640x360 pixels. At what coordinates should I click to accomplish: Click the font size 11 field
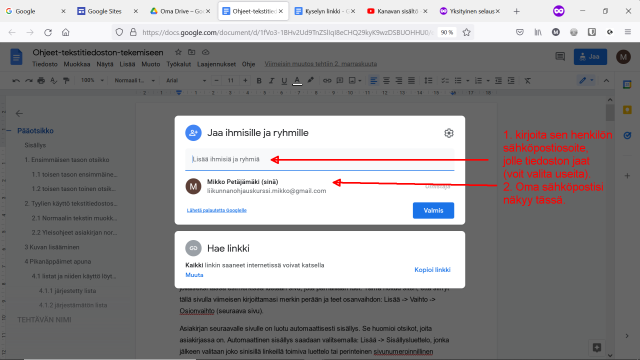(231, 81)
